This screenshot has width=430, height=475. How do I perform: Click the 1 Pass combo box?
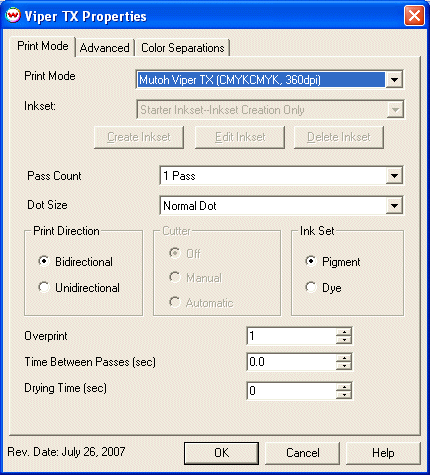[x=281, y=176]
